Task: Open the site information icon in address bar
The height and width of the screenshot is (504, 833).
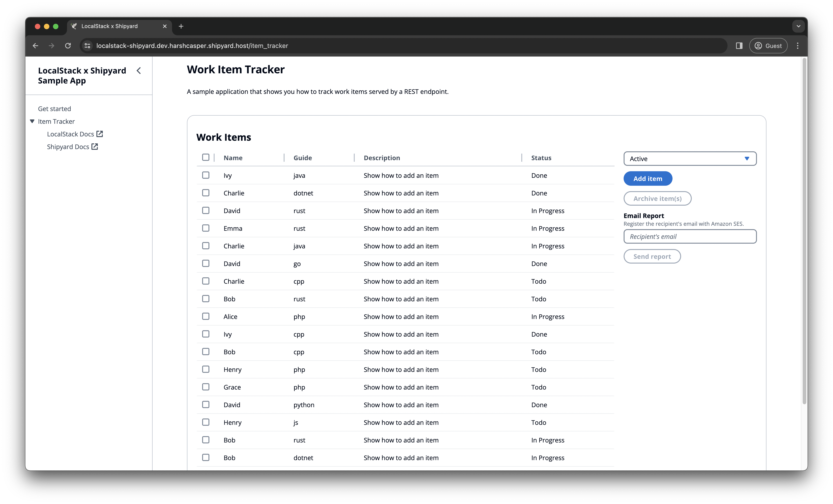Action: point(87,46)
